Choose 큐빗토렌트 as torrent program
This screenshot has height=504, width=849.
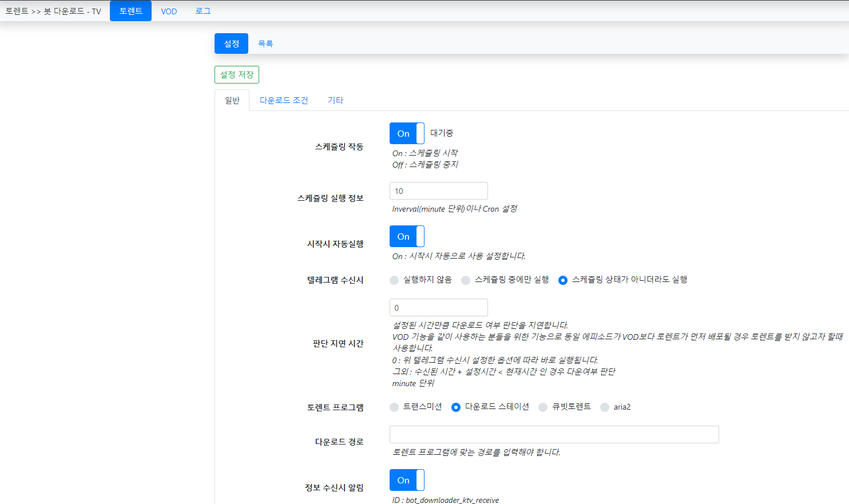543,407
